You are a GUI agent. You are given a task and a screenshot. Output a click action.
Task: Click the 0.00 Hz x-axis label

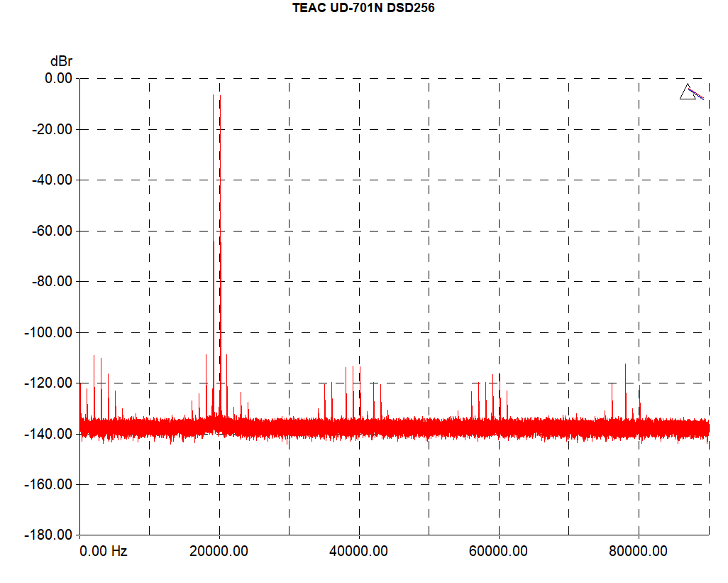[x=103, y=551]
